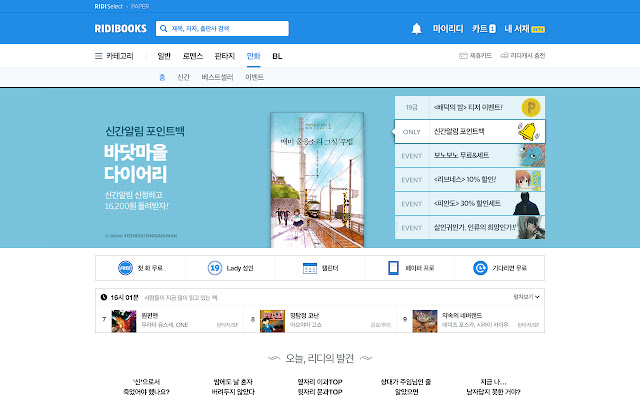
Task: Expand the 펼쳐보기 ranking list
Action: (x=527, y=297)
